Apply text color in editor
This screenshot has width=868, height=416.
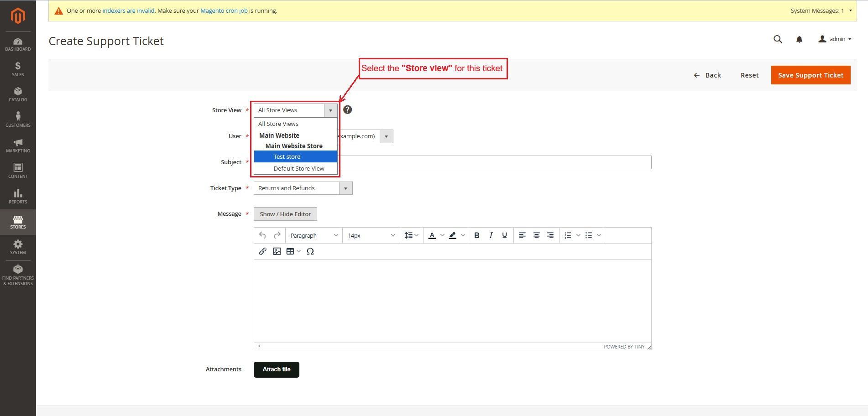pyautogui.click(x=432, y=235)
